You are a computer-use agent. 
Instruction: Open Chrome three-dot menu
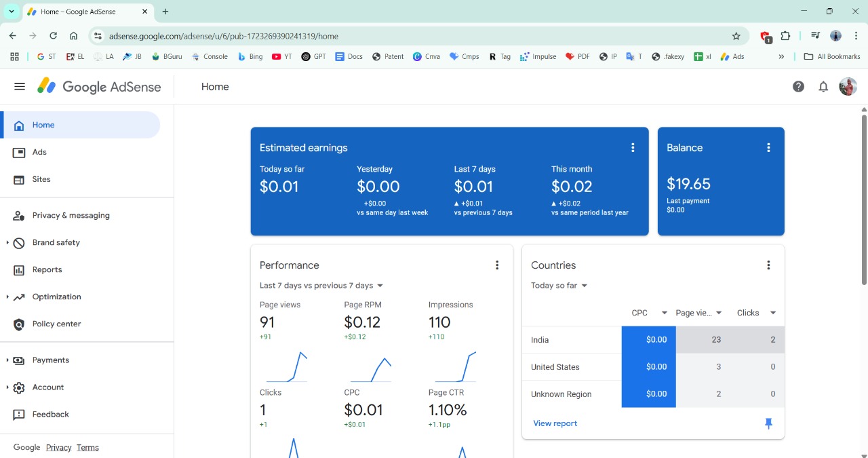(855, 36)
